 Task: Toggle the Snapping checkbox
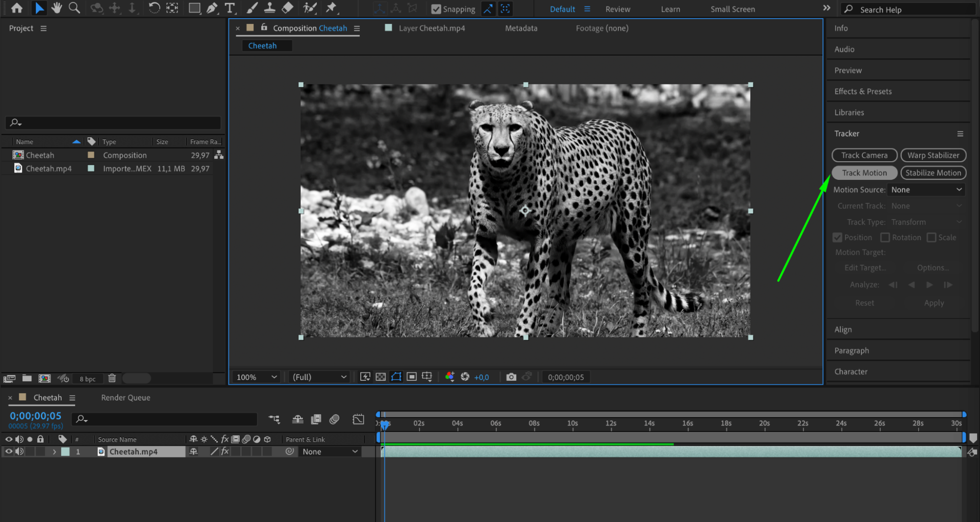pyautogui.click(x=436, y=9)
